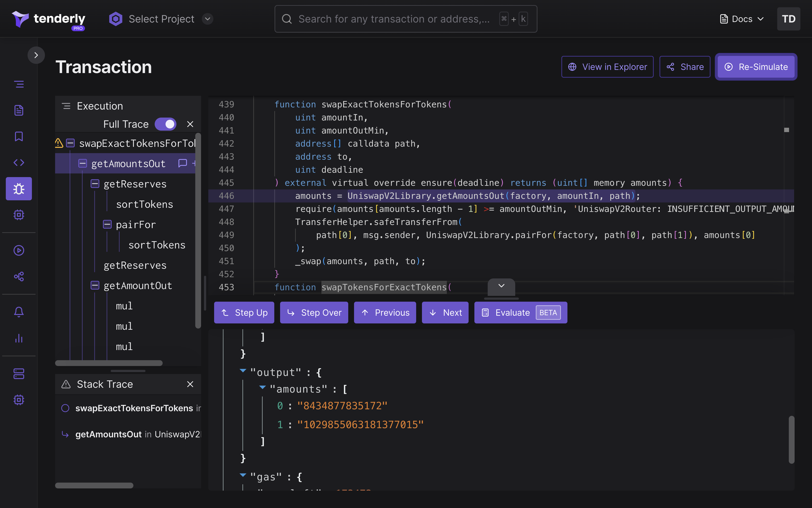Click code line number 446
The height and width of the screenshot is (508, 812).
(226, 196)
